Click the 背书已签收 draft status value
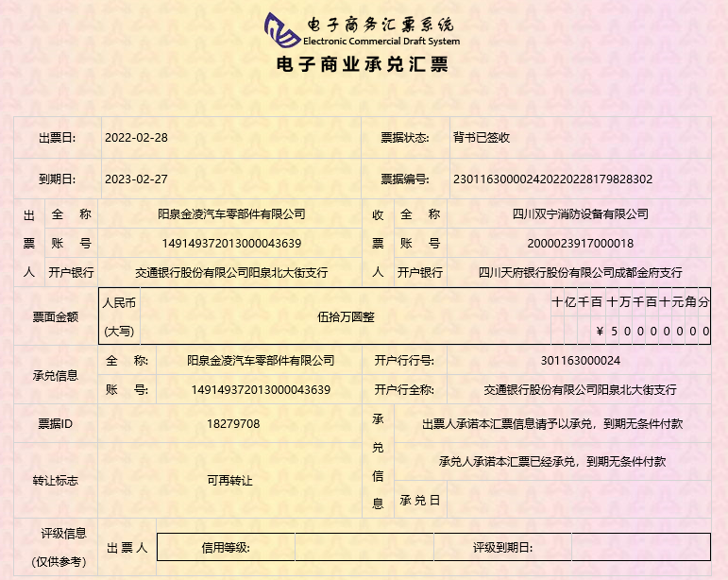 pos(482,137)
